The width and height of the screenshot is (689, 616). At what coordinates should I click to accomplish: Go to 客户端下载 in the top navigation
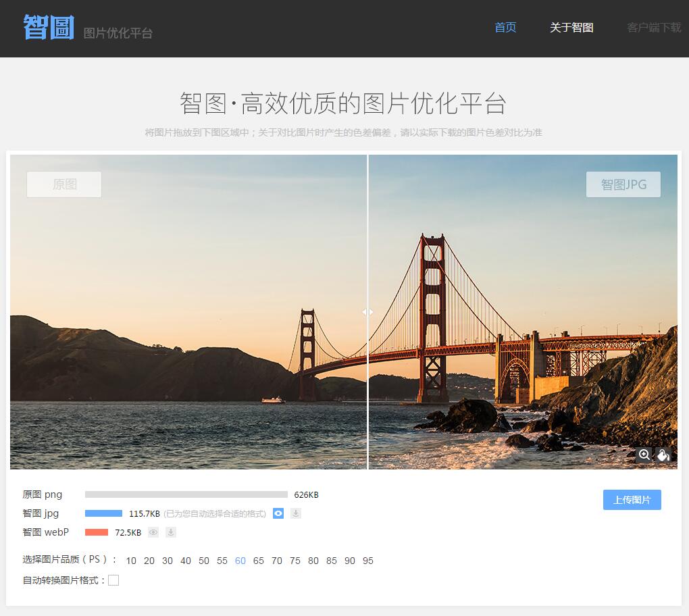pos(653,28)
